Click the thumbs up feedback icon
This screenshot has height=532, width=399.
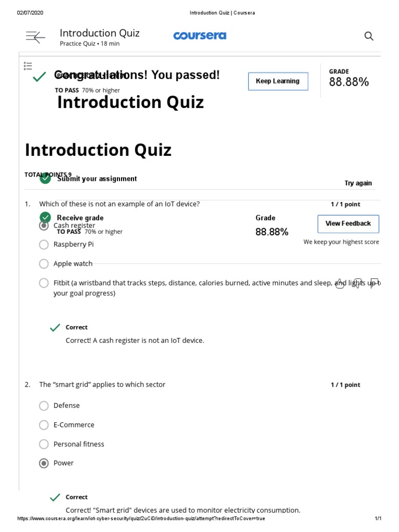click(x=340, y=284)
